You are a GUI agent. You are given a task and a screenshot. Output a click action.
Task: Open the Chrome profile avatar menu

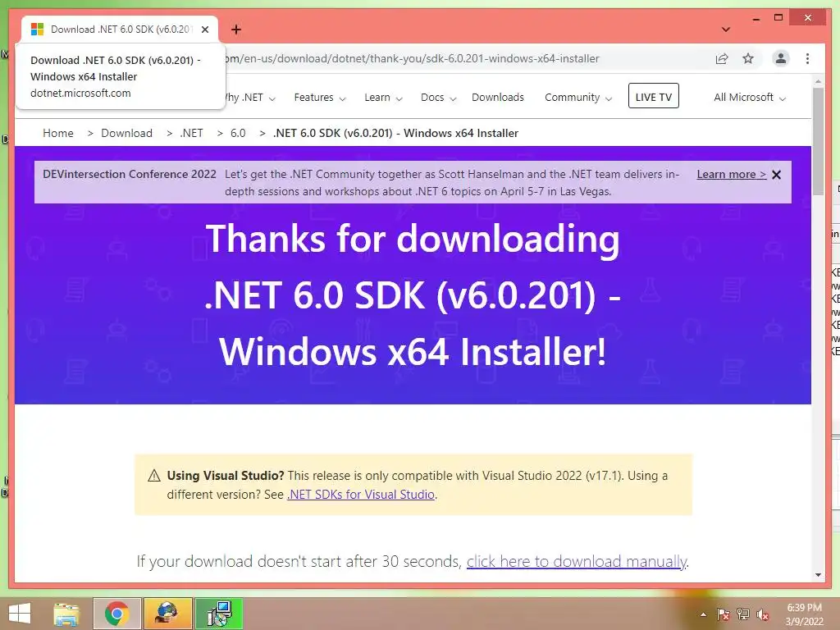[x=781, y=58]
